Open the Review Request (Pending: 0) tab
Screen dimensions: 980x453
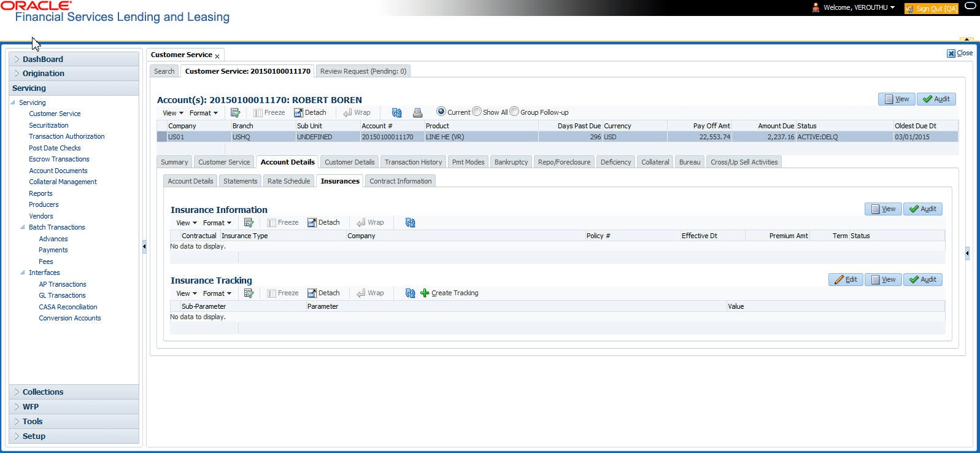[x=363, y=71]
